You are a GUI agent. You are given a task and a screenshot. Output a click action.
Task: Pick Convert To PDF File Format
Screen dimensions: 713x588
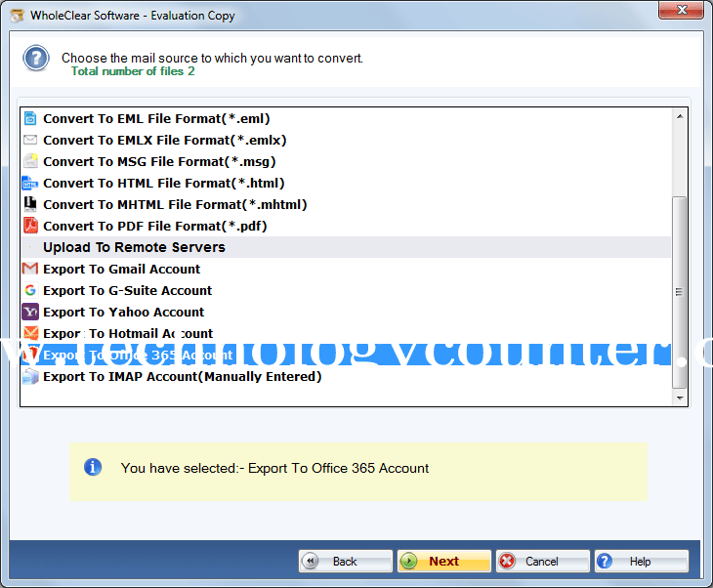(x=346, y=226)
